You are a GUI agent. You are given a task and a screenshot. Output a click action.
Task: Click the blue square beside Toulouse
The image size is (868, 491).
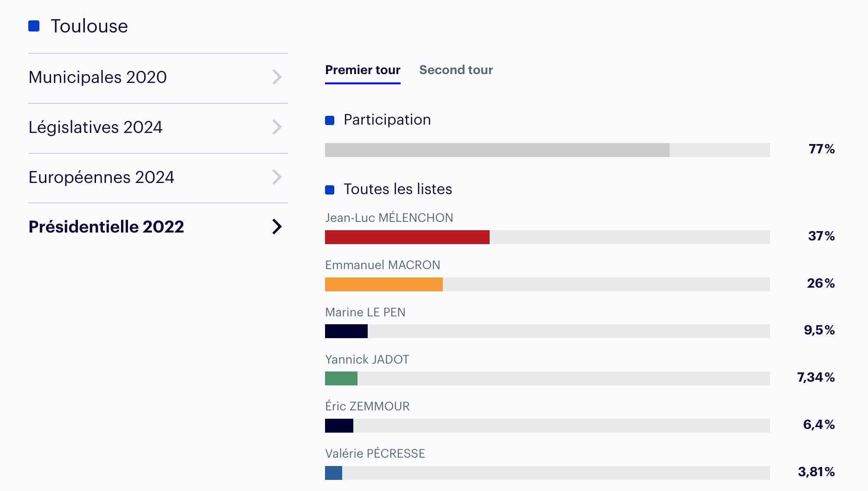(x=34, y=26)
